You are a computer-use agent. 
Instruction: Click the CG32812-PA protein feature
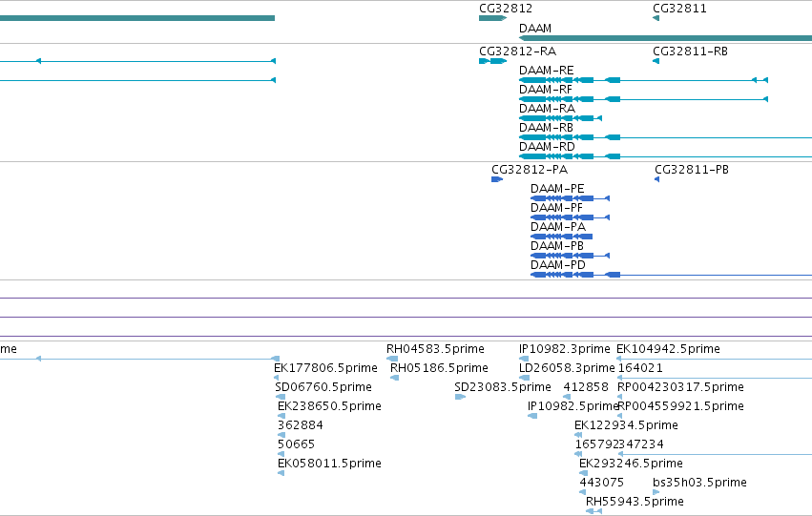pos(497,179)
